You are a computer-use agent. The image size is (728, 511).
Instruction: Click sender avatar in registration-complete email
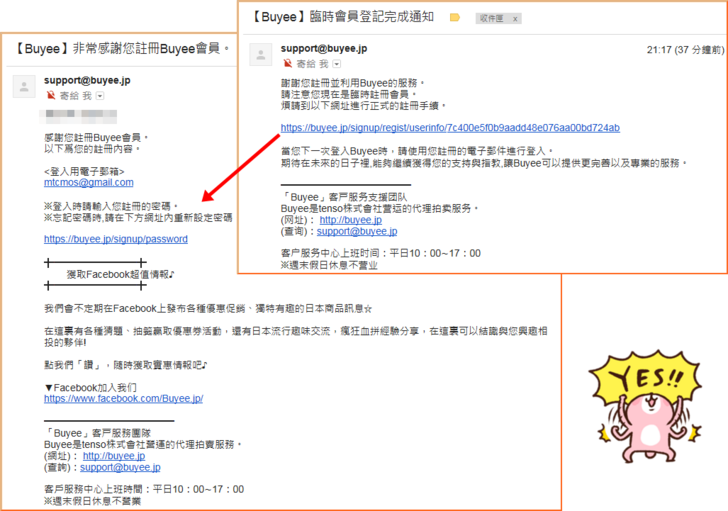point(260,55)
